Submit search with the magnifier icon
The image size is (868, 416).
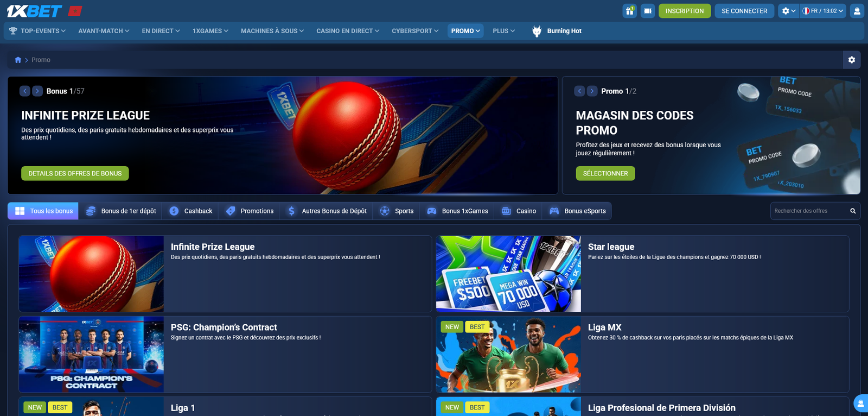(x=853, y=211)
